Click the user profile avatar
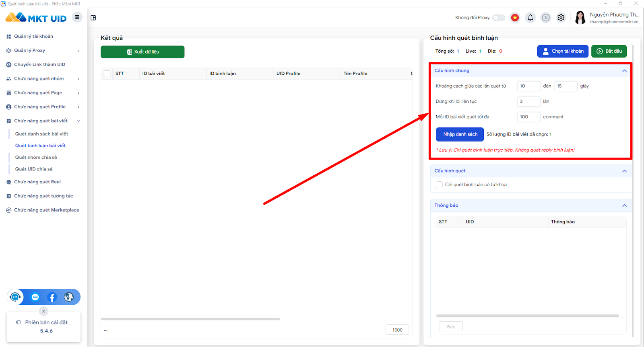644x347 pixels. [580, 18]
